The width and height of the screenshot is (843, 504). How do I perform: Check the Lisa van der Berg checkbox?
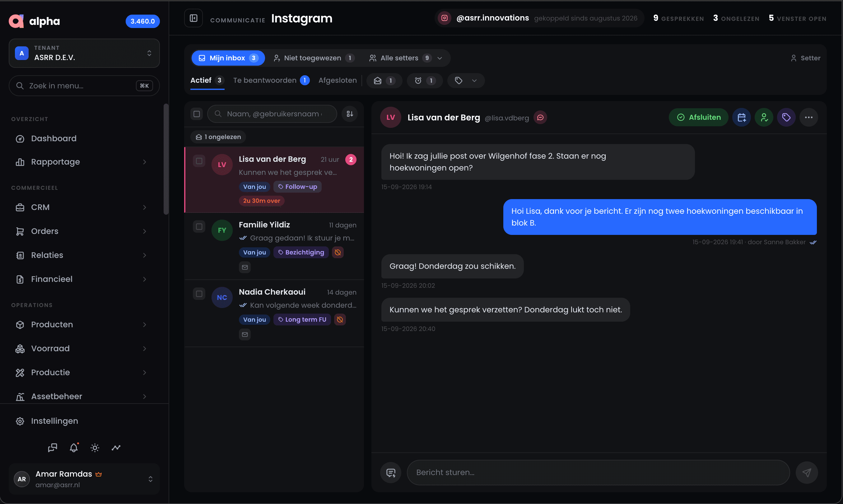click(199, 161)
